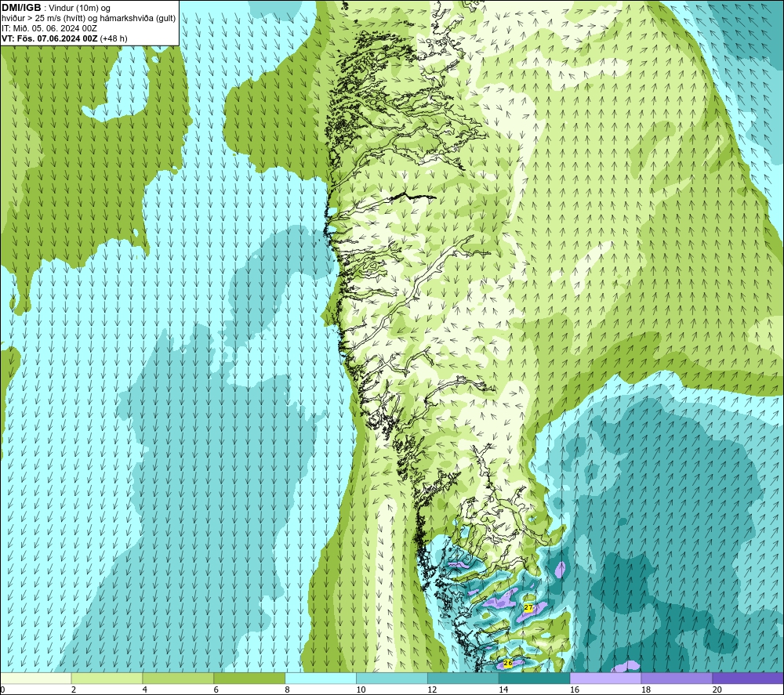Click scale number 2 on color bar
Screen dimensions: 784x695
click(x=74, y=690)
